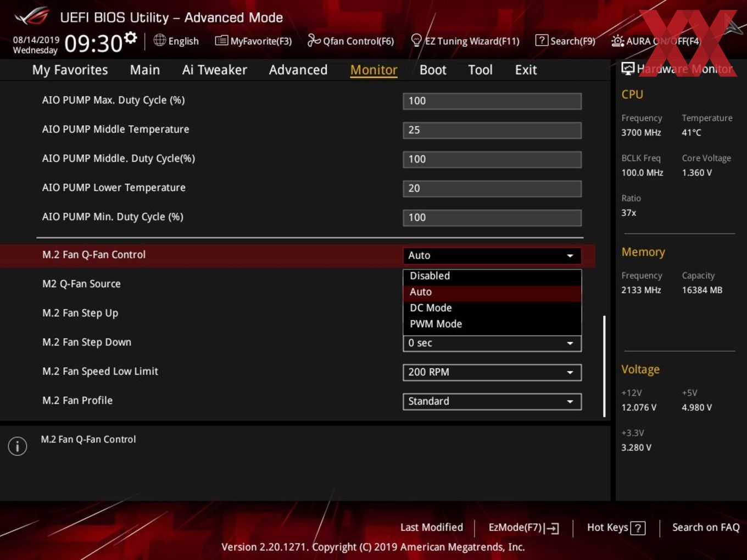Select M.2 Fan Profile label
747x560 pixels.
77,400
